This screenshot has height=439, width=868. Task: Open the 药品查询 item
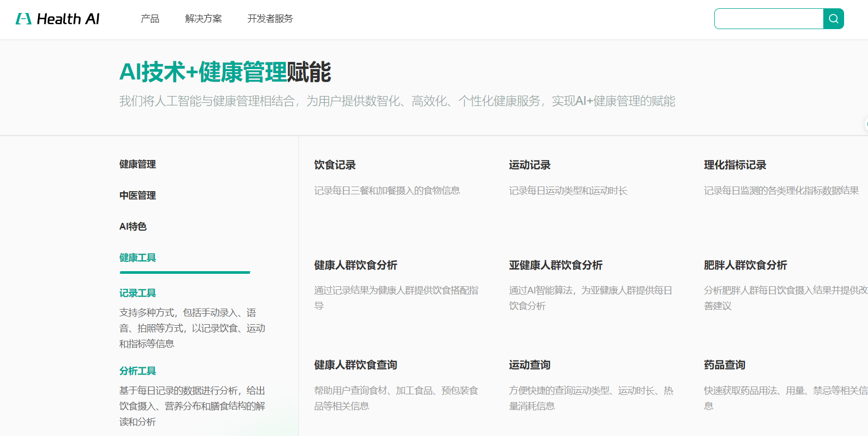pyautogui.click(x=725, y=365)
